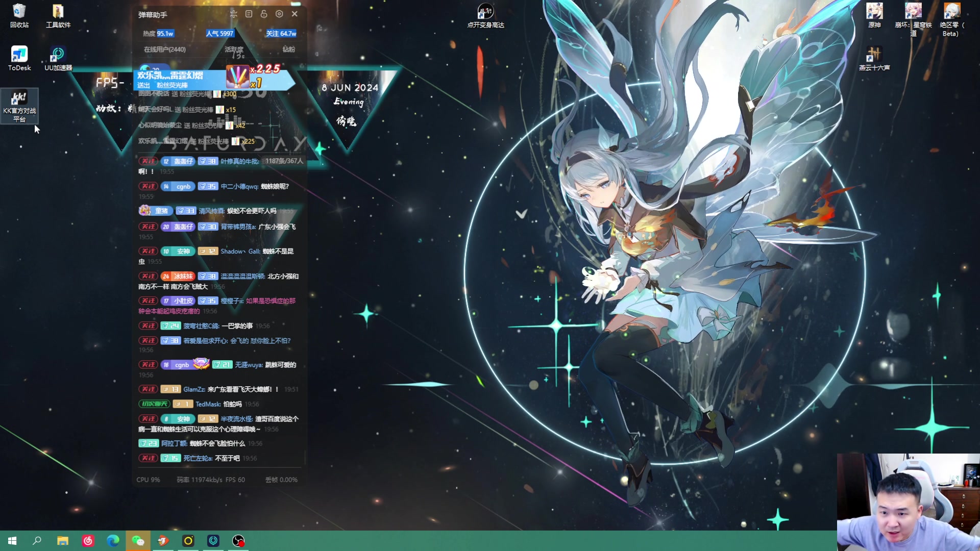The image size is (980, 551).
Task: Open Windows Start menu
Action: [12, 541]
